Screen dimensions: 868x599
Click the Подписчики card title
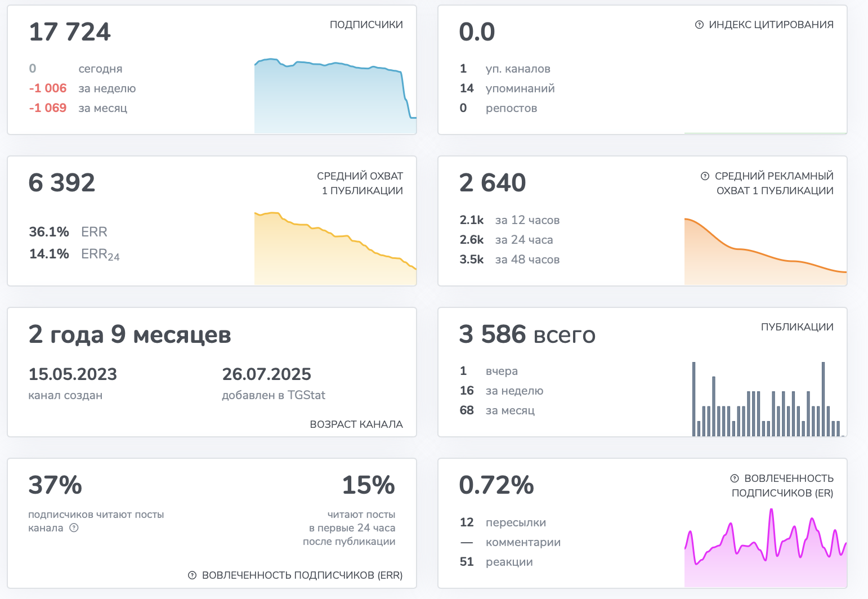[x=366, y=25]
